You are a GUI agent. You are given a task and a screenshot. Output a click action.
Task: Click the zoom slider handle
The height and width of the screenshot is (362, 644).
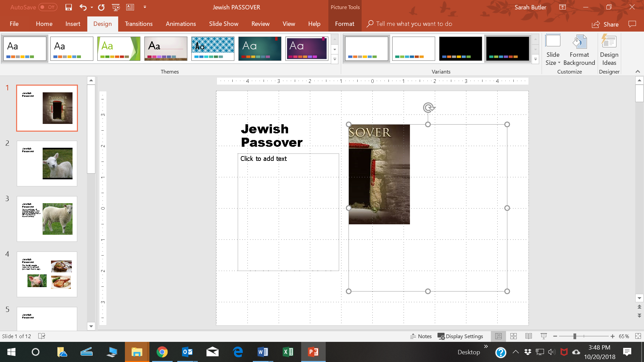[x=575, y=336]
